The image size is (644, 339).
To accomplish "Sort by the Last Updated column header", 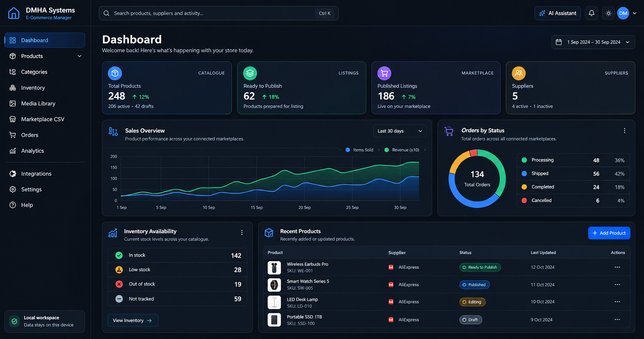I will [x=543, y=253].
